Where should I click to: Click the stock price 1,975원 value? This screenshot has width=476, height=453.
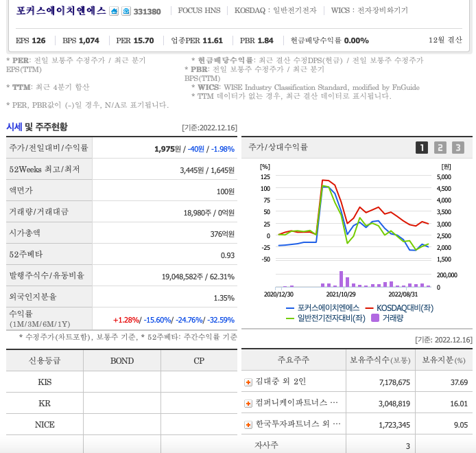[x=167, y=149]
